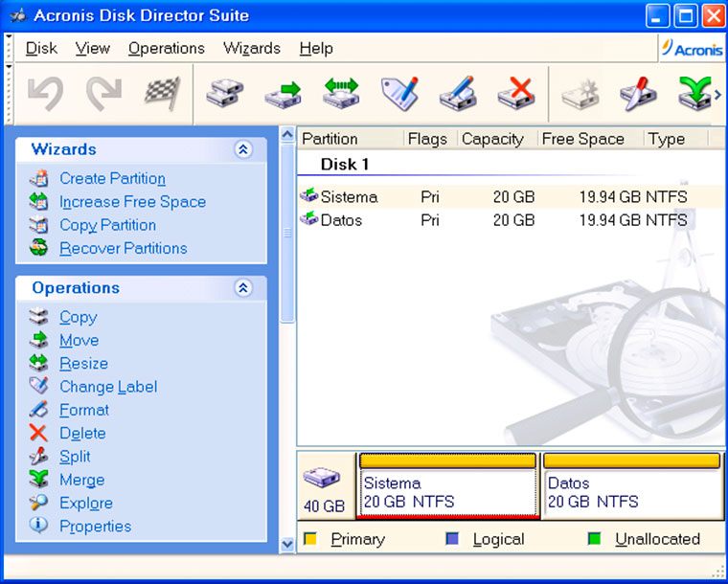Click the Redo arrow in toolbar

[104, 94]
